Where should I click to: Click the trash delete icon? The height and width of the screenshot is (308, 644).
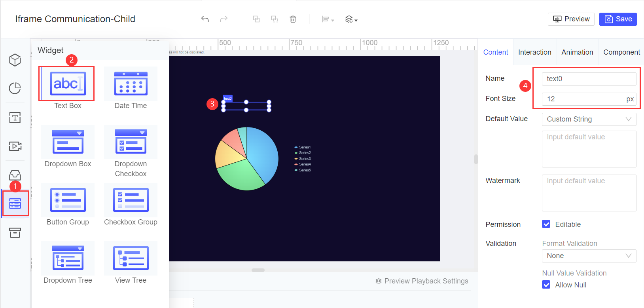293,19
